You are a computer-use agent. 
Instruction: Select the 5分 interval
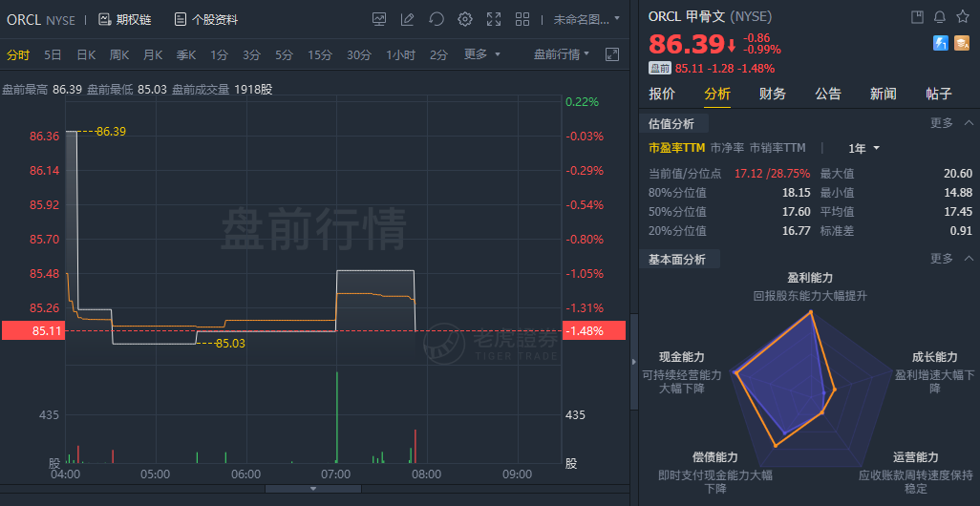(x=284, y=55)
